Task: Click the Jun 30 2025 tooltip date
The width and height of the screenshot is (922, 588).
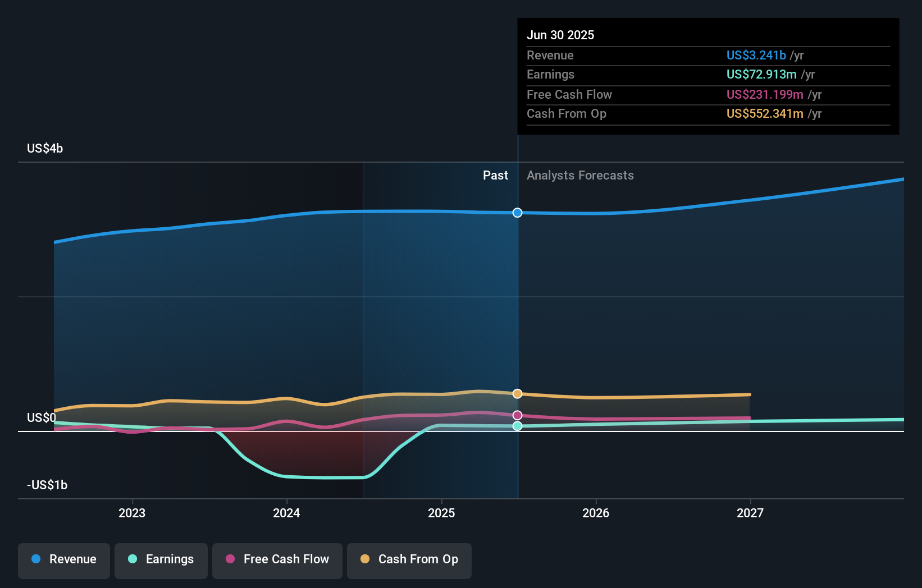Action: (560, 35)
